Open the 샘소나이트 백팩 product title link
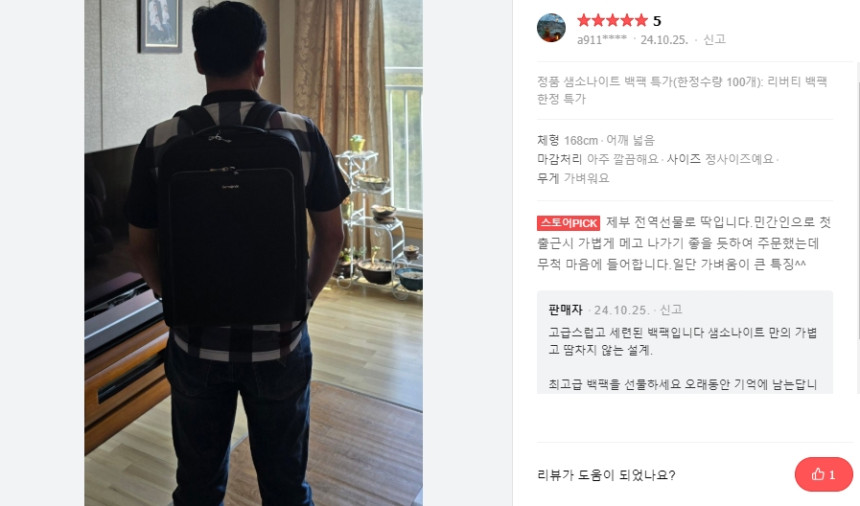 (682, 90)
